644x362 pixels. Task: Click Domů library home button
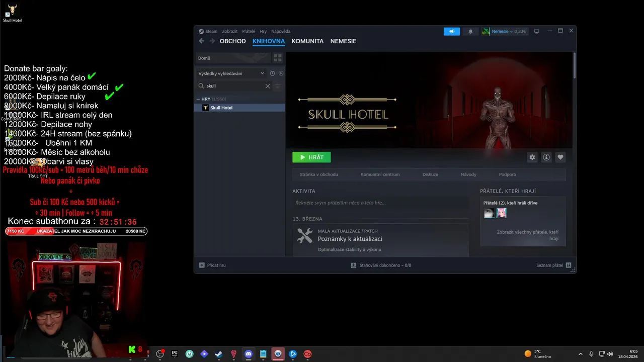pyautogui.click(x=233, y=58)
